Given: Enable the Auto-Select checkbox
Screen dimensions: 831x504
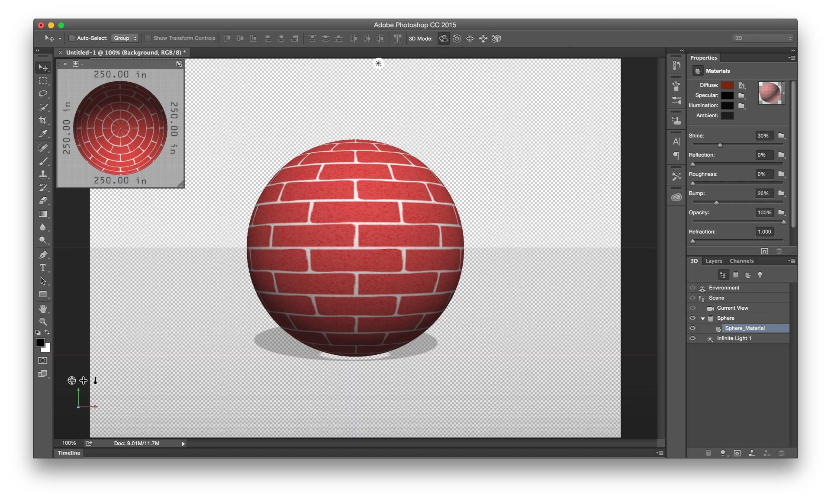Looking at the screenshot, I should click(x=71, y=38).
